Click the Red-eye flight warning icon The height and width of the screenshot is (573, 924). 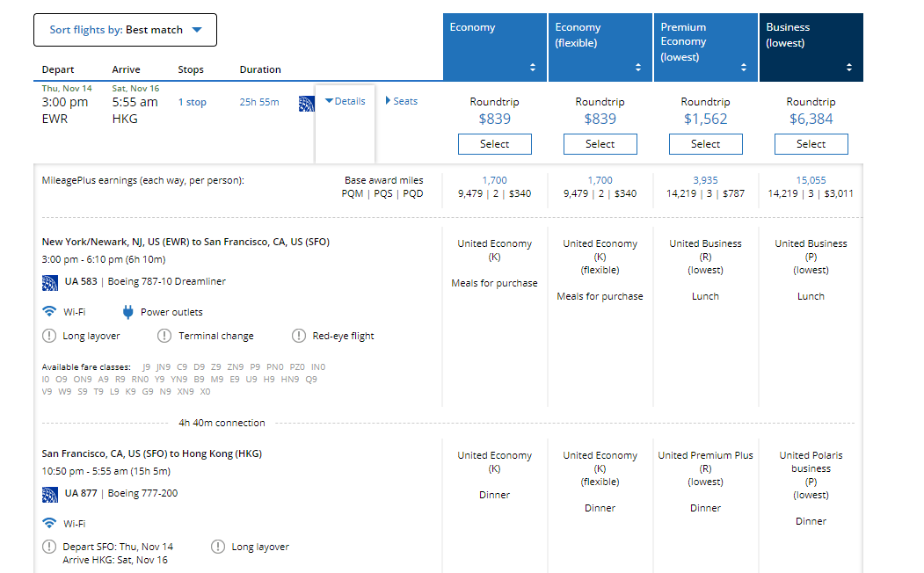pyautogui.click(x=299, y=336)
